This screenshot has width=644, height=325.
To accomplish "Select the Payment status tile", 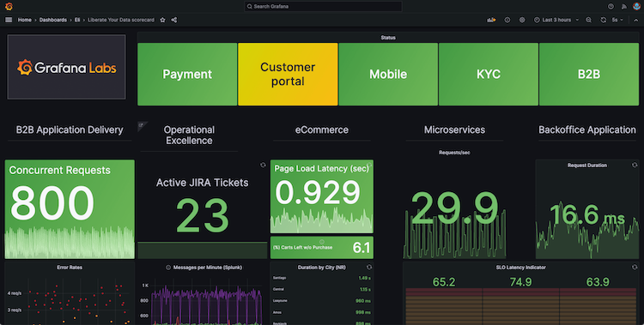I will [x=187, y=75].
